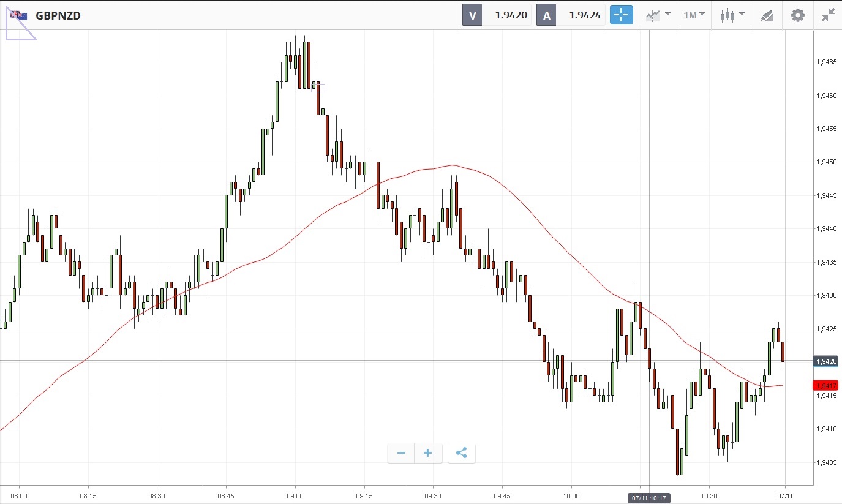
Task: Open the compare instruments dropdown
Action: (658, 15)
